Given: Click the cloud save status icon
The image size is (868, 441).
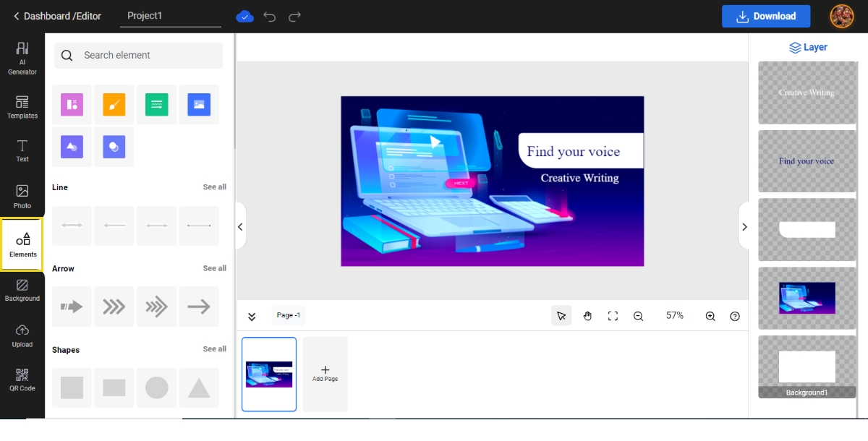Looking at the screenshot, I should coord(245,17).
